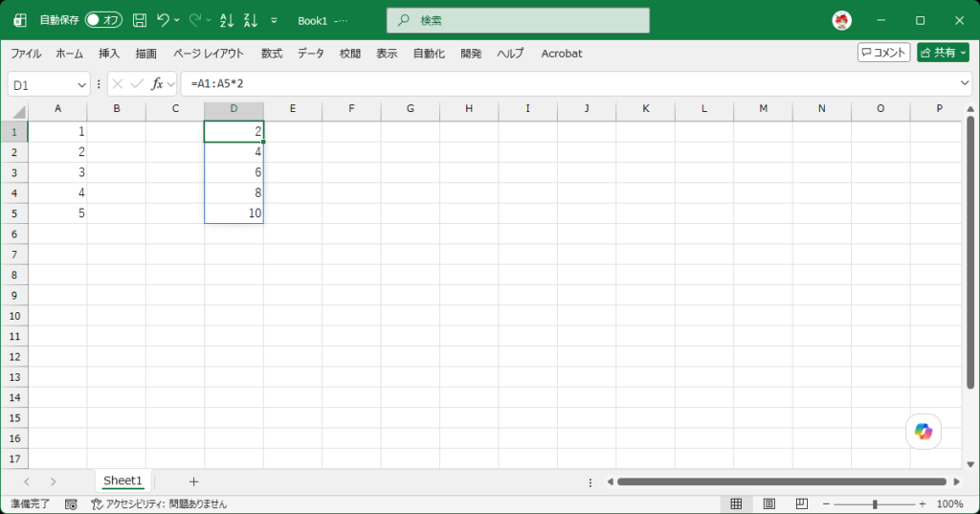Click the Book1 file name in the title bar

click(x=312, y=21)
